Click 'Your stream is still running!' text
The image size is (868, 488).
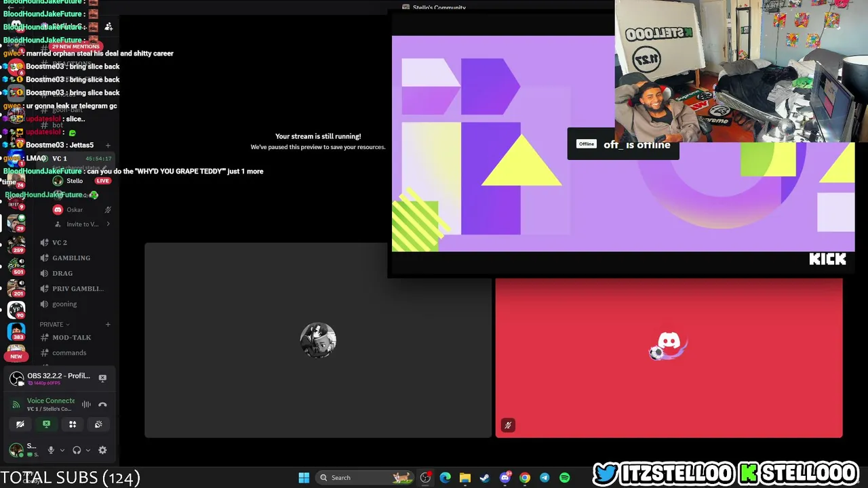tap(318, 136)
